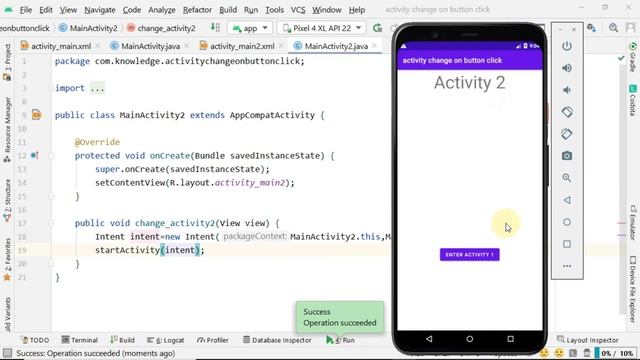
Task: Open the Build menu
Action: click(228, 9)
